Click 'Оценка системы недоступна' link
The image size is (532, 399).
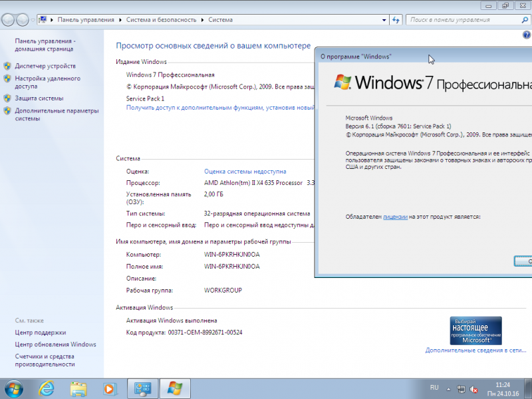coord(245,172)
